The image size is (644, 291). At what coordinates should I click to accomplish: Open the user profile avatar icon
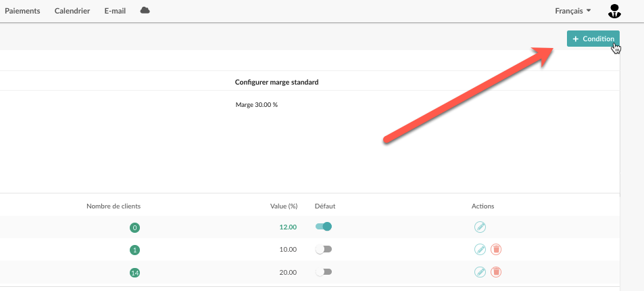(x=614, y=11)
